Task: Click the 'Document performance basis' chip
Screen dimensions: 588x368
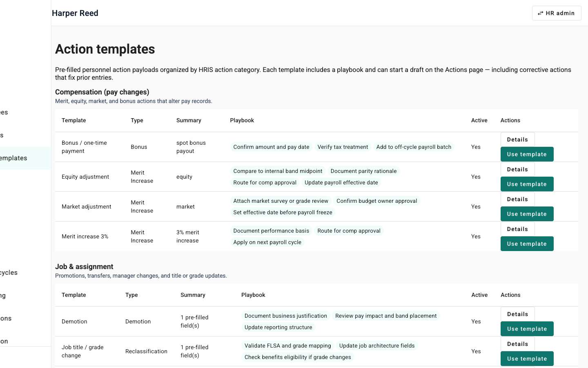Action: click(x=271, y=231)
